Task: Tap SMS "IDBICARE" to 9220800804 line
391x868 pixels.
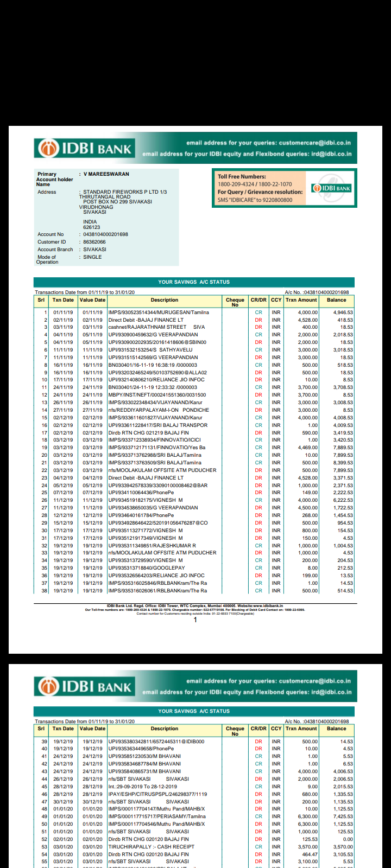Action: click(255, 200)
